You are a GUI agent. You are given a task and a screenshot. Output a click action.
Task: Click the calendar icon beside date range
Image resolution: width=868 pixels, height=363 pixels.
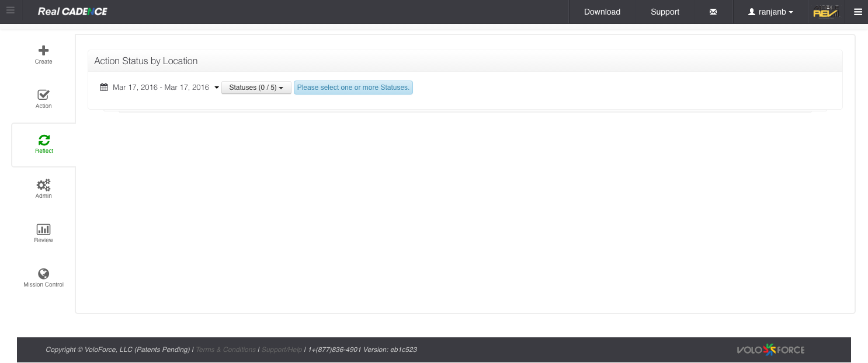(104, 88)
